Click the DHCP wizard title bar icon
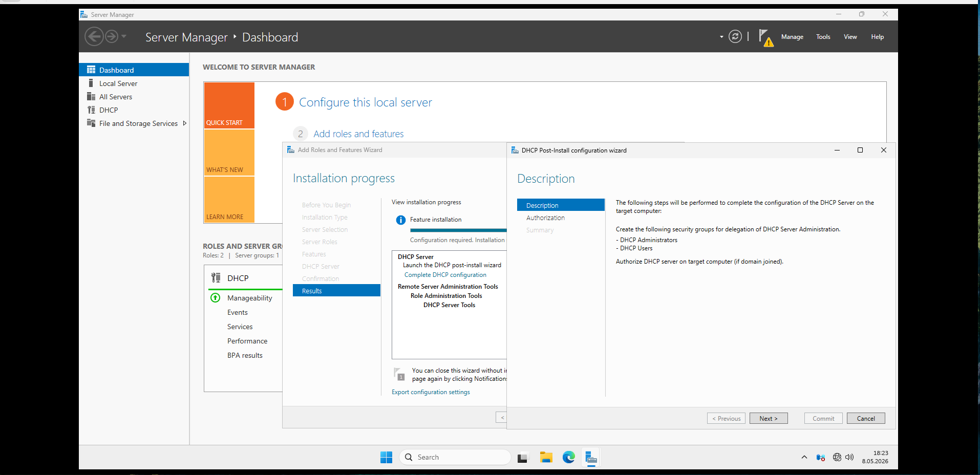 [x=515, y=150]
